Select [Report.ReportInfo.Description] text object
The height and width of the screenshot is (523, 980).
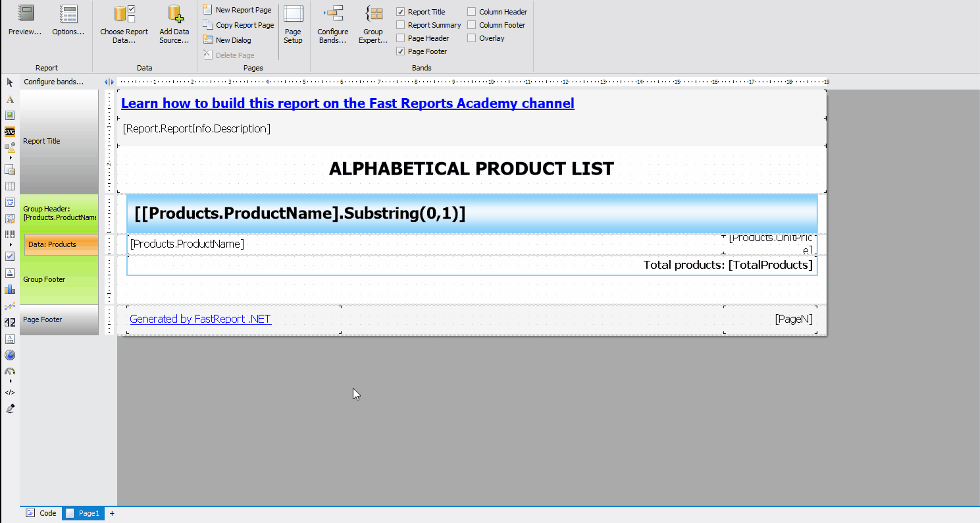[197, 128]
